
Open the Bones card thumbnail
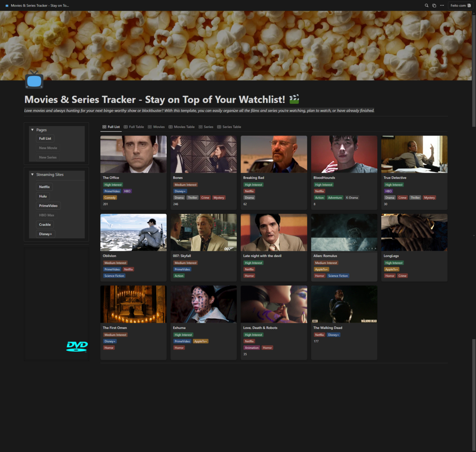[x=203, y=154]
